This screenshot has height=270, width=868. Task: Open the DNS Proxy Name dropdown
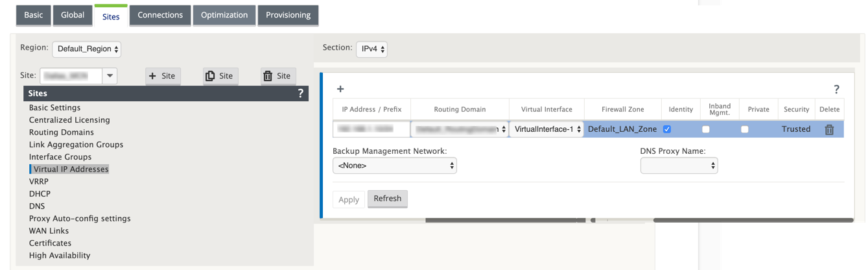click(x=679, y=166)
